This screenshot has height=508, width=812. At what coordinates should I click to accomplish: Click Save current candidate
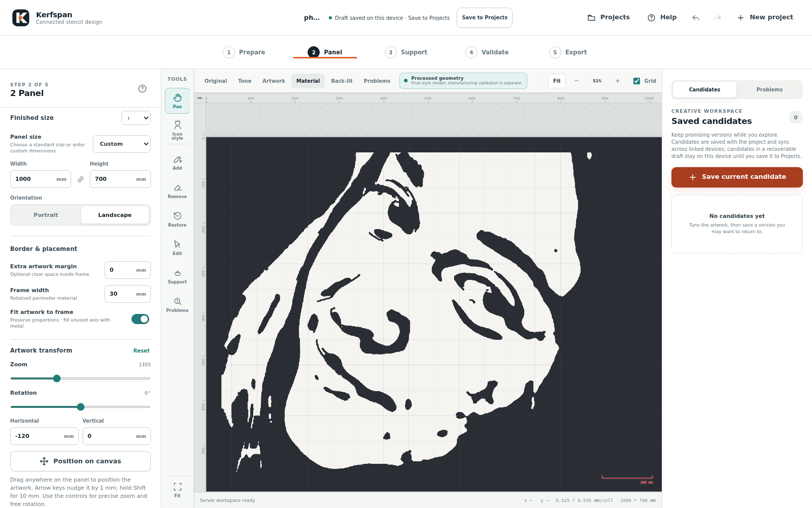(737, 177)
